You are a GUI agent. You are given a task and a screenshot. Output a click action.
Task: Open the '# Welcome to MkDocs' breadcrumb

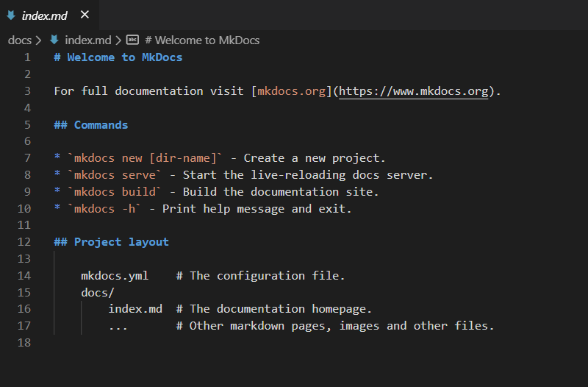tap(203, 40)
